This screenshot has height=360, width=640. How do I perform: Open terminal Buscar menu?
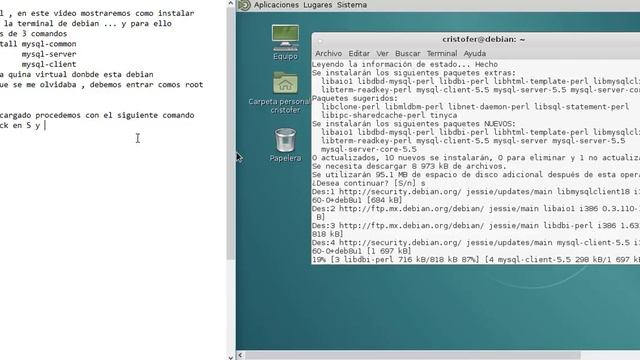coord(407,53)
